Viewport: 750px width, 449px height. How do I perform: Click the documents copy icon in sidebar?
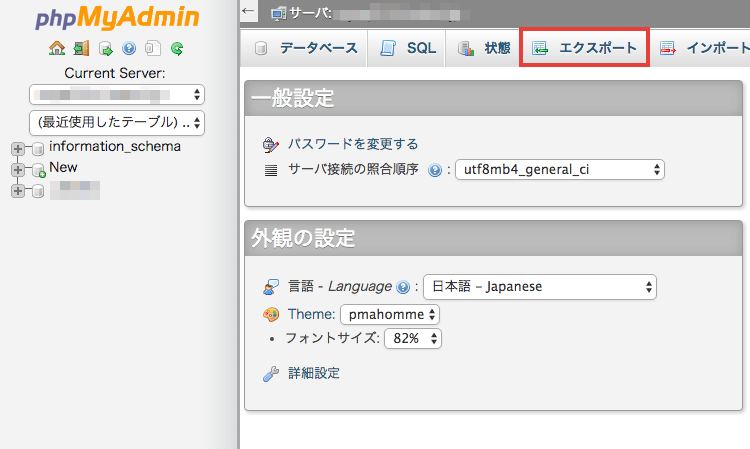coord(153,48)
